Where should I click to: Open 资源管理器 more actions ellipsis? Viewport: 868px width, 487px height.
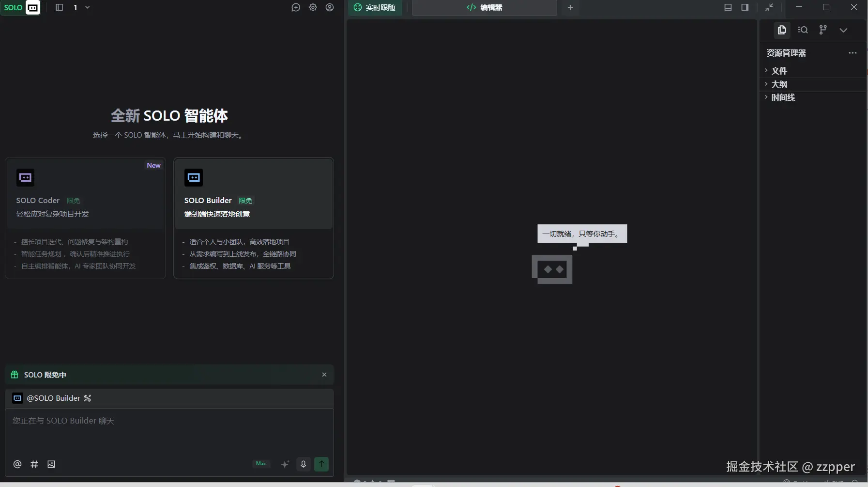point(853,53)
